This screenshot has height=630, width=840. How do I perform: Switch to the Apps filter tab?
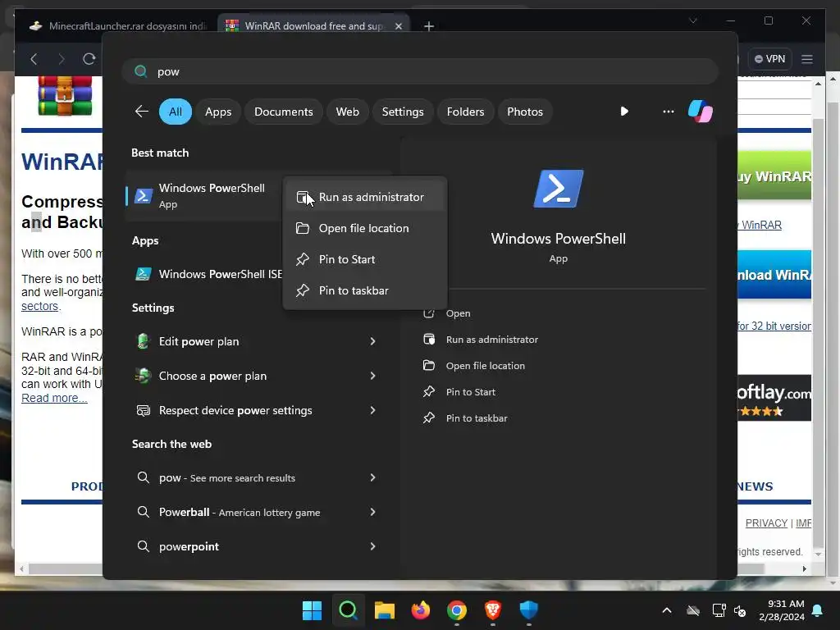[x=218, y=112]
